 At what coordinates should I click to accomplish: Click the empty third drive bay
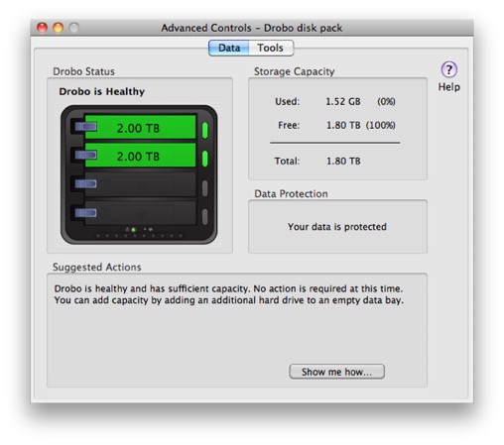(x=140, y=184)
